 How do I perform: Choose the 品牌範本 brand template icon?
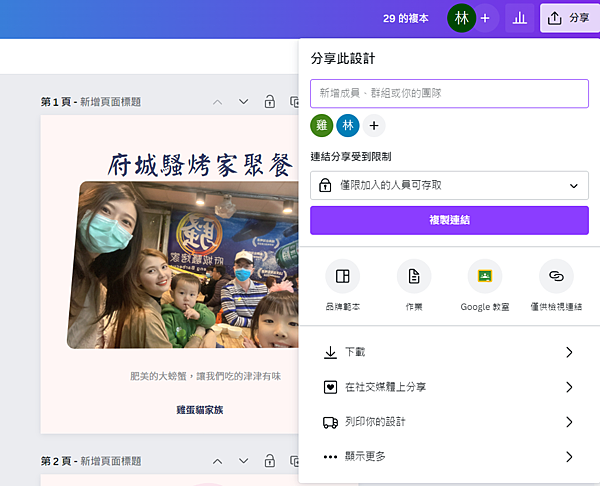click(x=342, y=276)
